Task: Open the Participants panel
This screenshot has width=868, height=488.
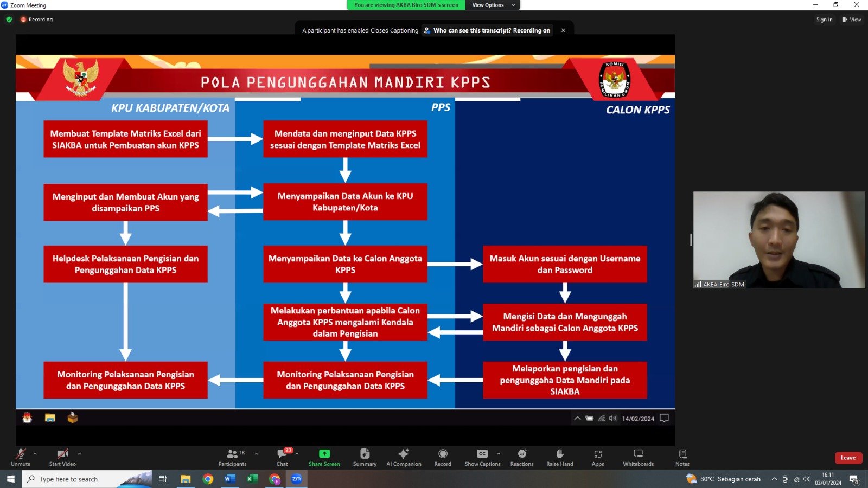Action: point(232,457)
